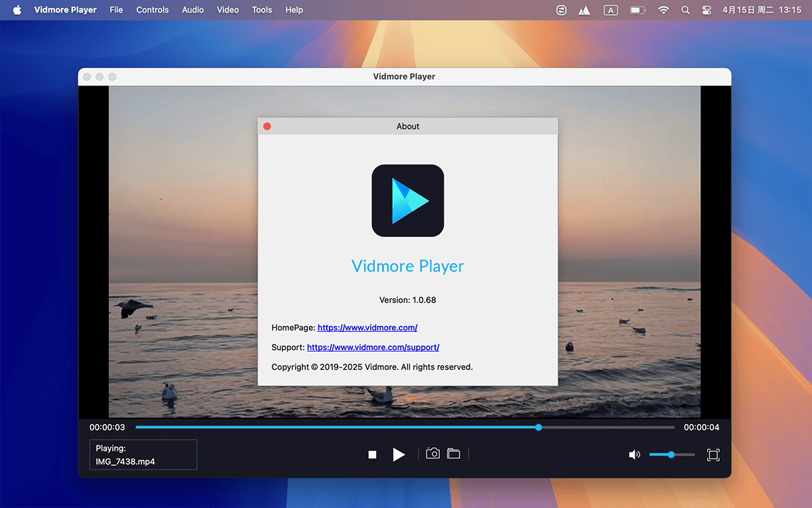Mute audio via the speaker icon
The height and width of the screenshot is (508, 812).
click(634, 454)
